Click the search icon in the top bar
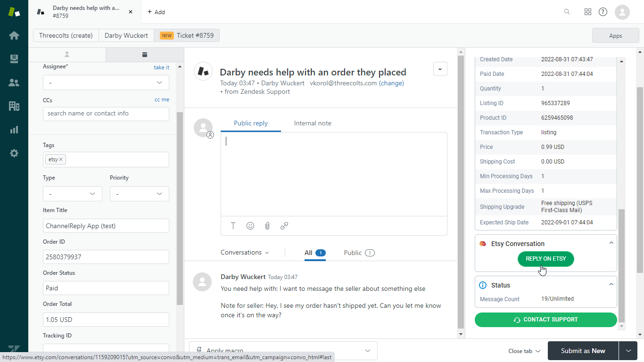The height and width of the screenshot is (362, 644). (x=567, y=12)
